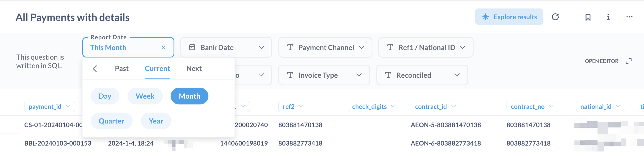
Task: Switch to the Past tab
Action: pyautogui.click(x=122, y=69)
